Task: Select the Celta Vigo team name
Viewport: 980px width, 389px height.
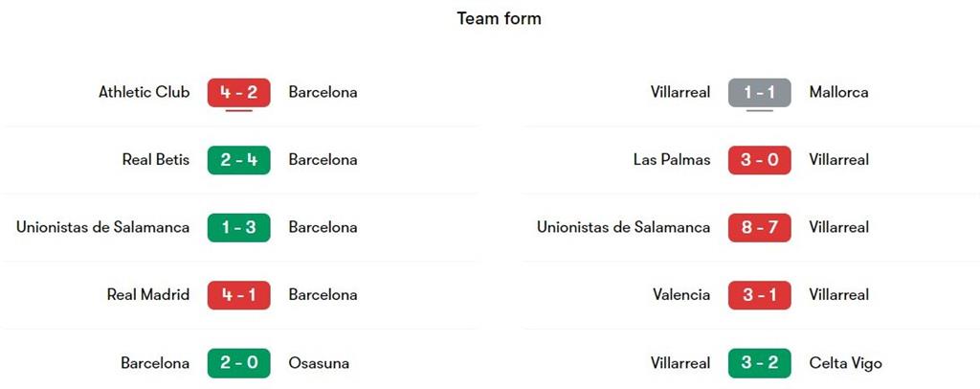Action: click(x=846, y=363)
